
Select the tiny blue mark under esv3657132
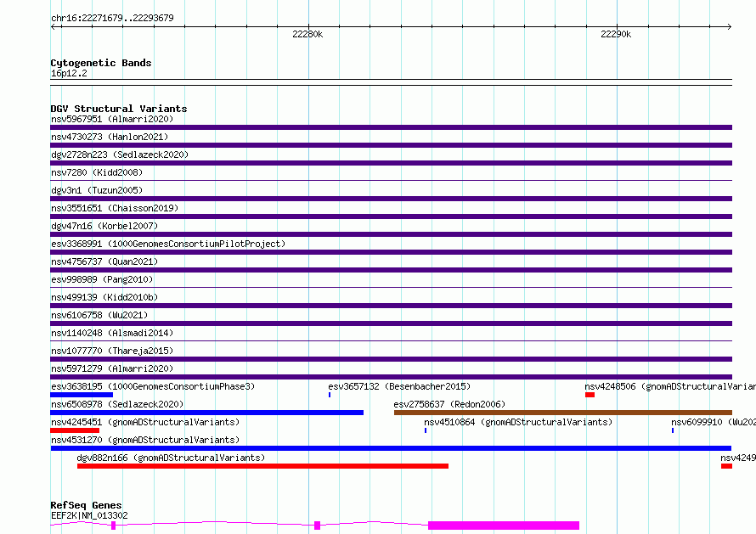[x=330, y=395]
